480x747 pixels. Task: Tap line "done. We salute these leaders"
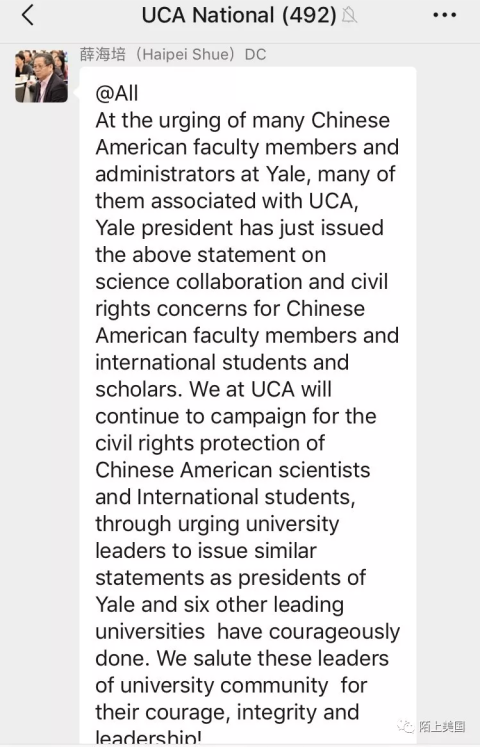(x=242, y=658)
